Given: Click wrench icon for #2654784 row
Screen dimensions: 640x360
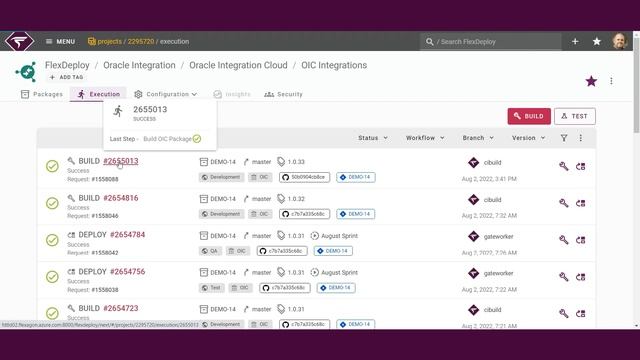Looking at the screenshot, I should pyautogui.click(x=564, y=240).
